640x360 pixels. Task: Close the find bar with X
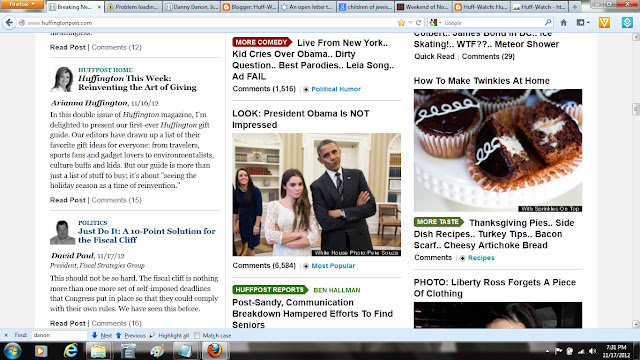click(6, 335)
